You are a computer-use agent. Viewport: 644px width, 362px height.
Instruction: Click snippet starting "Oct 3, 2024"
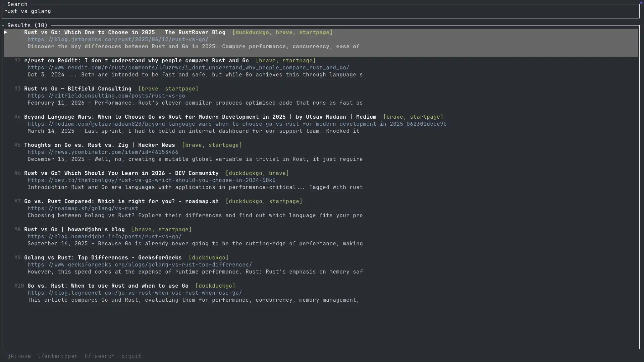(x=195, y=75)
